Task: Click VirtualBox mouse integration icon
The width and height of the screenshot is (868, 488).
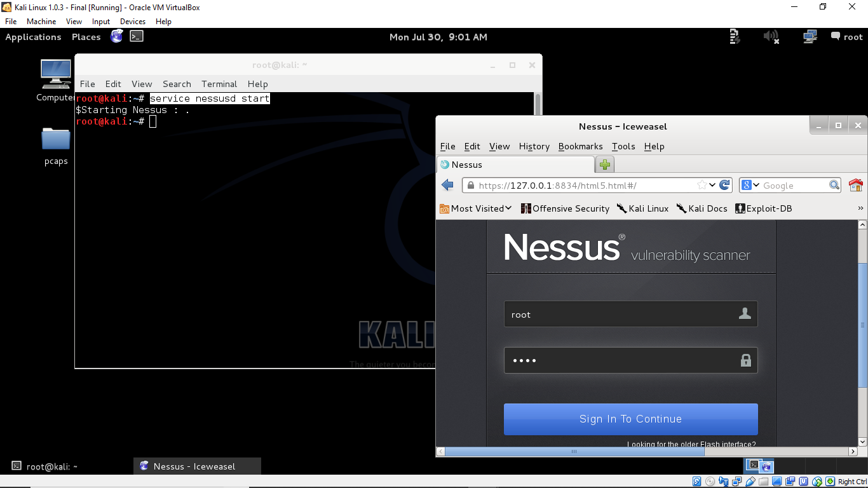Action: [x=817, y=481]
